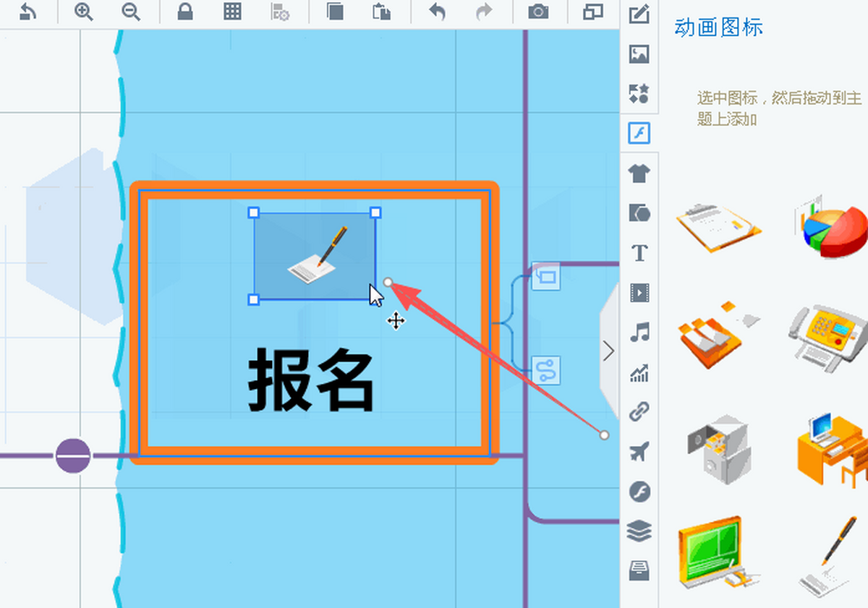
Task: Open the T-shirt theme style panel
Action: coord(639,173)
